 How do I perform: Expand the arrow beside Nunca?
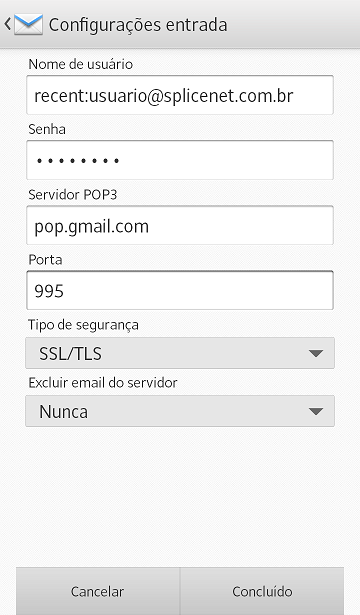tap(316, 411)
